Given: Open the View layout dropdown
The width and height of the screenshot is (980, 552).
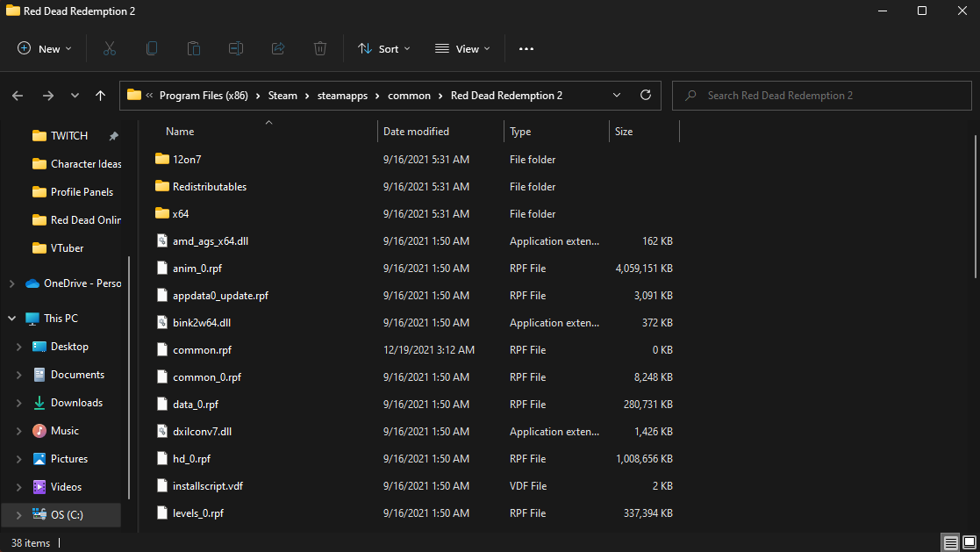Looking at the screenshot, I should [x=462, y=49].
